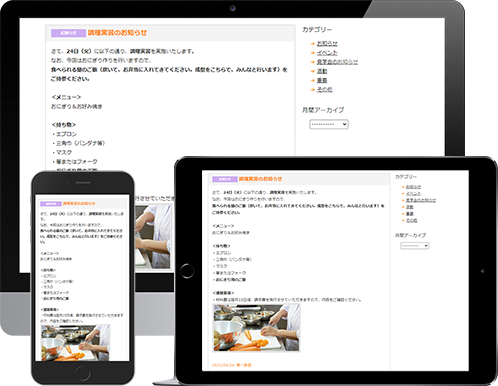Click 調理実習のお知らせ title on desktop monitor
This screenshot has width=498, height=386.
click(x=117, y=33)
